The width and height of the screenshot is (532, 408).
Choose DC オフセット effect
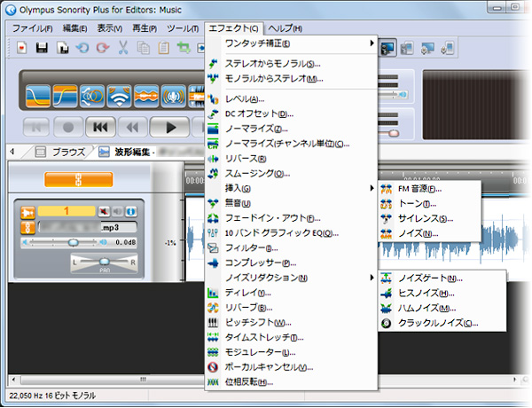coord(292,114)
